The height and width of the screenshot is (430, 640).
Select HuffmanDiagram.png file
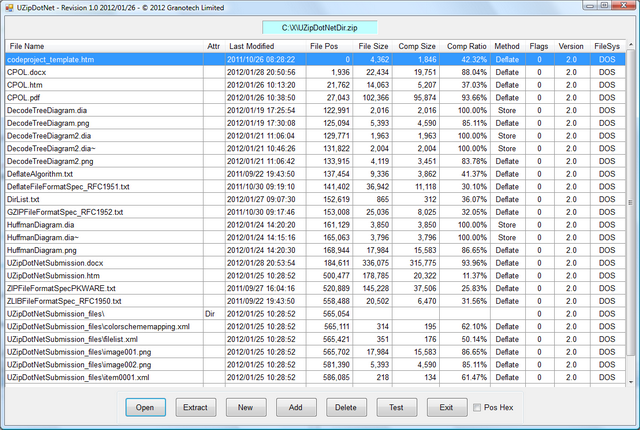coord(315,250)
